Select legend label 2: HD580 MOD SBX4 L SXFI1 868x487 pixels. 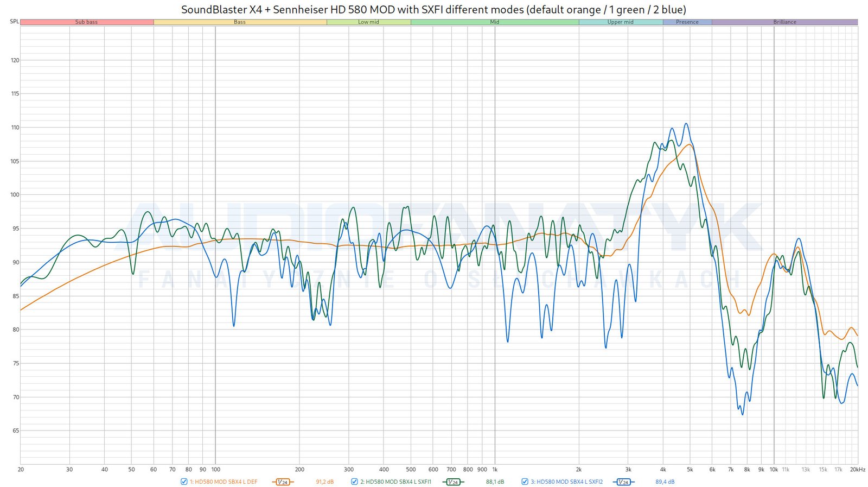pos(396,482)
